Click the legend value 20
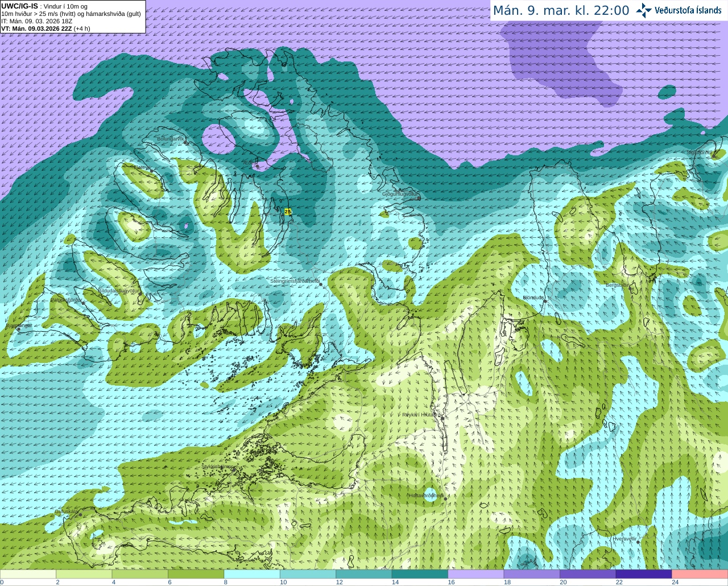The width and height of the screenshot is (728, 586). click(x=563, y=582)
